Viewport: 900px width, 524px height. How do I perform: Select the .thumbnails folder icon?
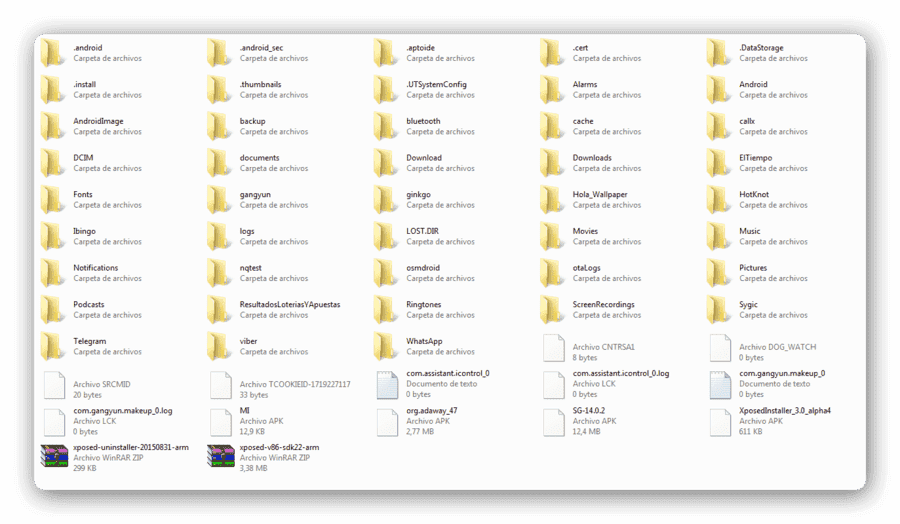click(x=219, y=90)
